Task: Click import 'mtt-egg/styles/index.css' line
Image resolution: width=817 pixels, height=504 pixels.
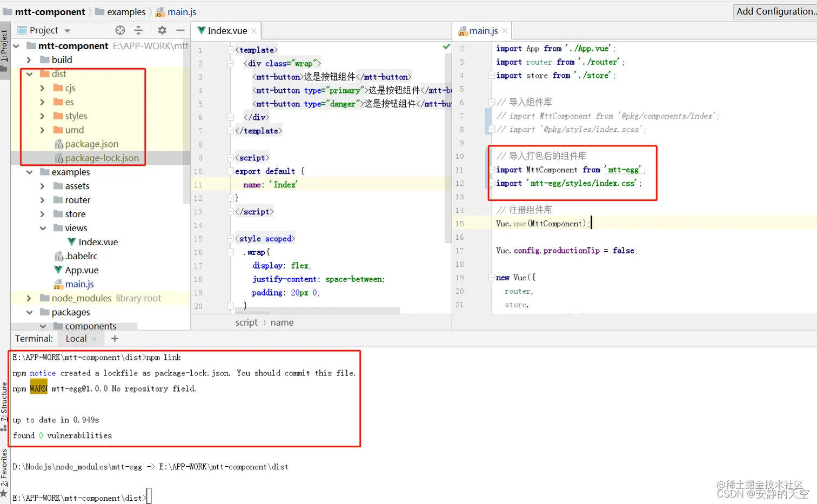Action: (569, 183)
